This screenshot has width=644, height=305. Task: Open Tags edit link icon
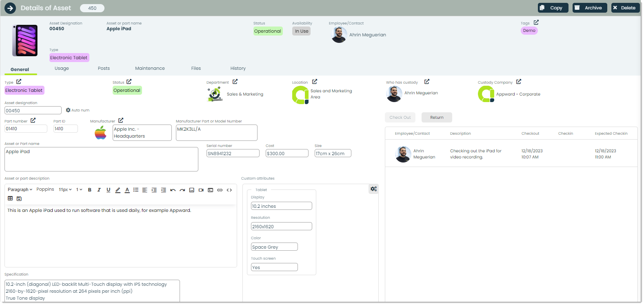(536, 22)
